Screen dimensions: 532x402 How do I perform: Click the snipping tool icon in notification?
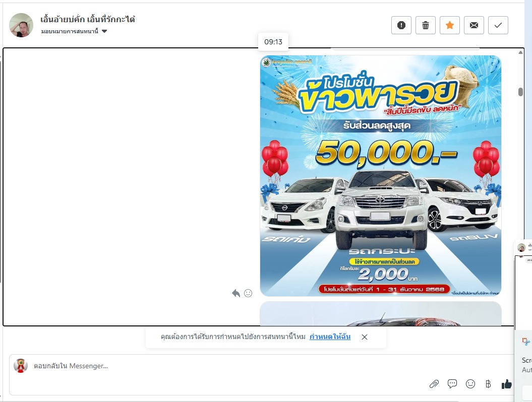tap(526, 342)
